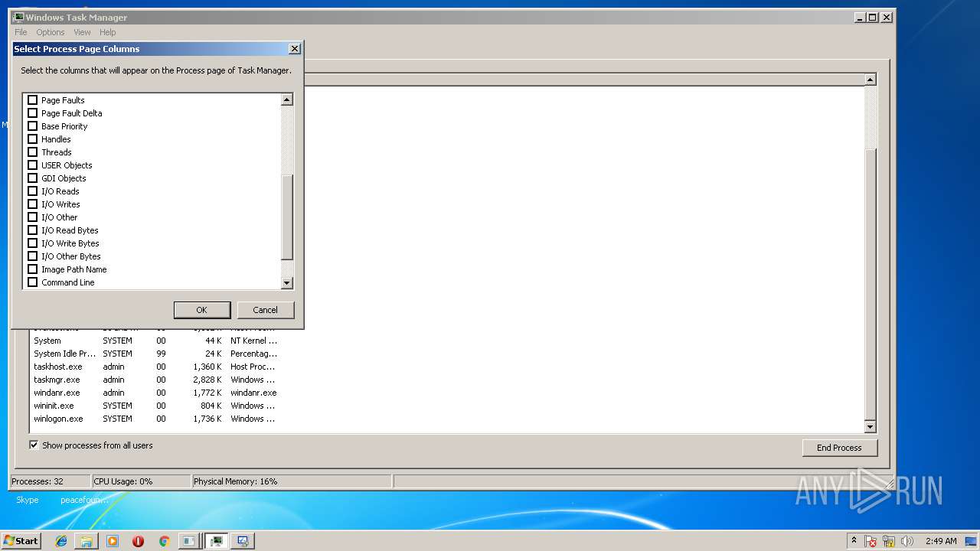
Task: Click the Task Manager title bar icon
Action: point(18,17)
